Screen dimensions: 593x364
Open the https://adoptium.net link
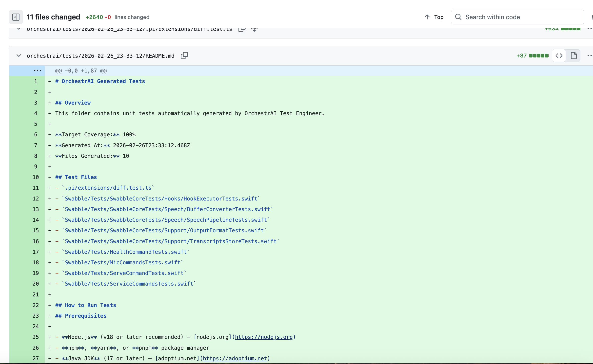click(x=235, y=359)
